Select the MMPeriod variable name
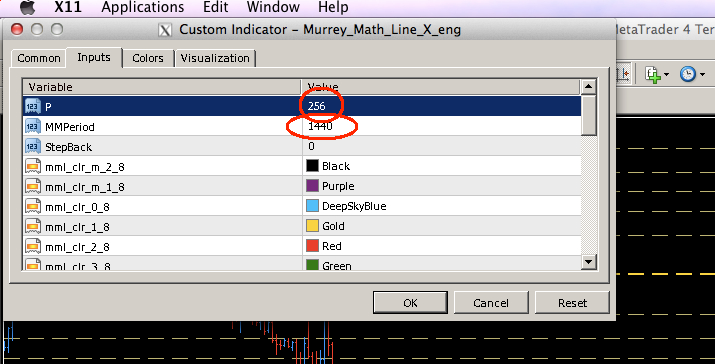This screenshot has width=715, height=364. 70,127
